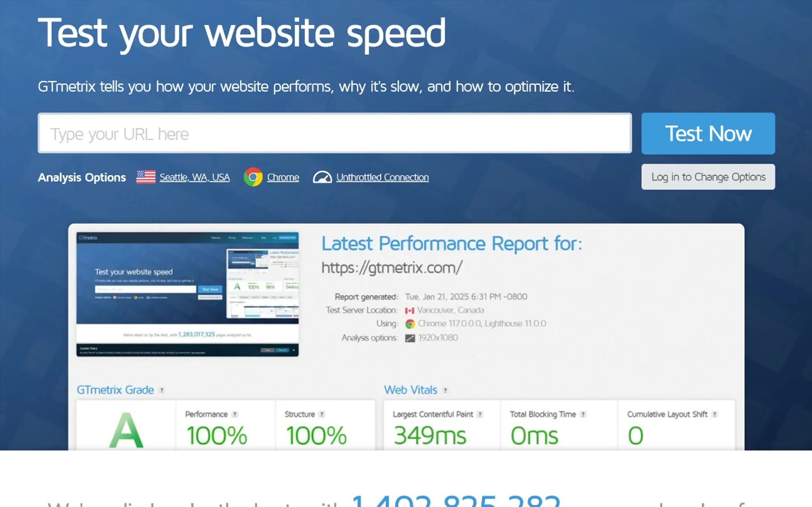Click the screen resolution icon beside 1920x1080

click(x=410, y=338)
